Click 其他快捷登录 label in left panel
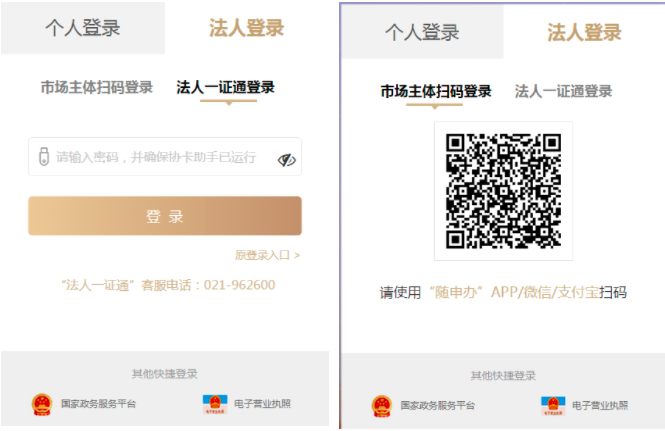This screenshot has width=665, height=431. tap(165, 374)
